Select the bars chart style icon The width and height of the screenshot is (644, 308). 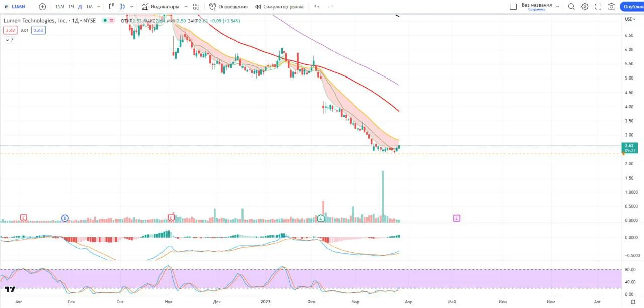click(x=112, y=7)
